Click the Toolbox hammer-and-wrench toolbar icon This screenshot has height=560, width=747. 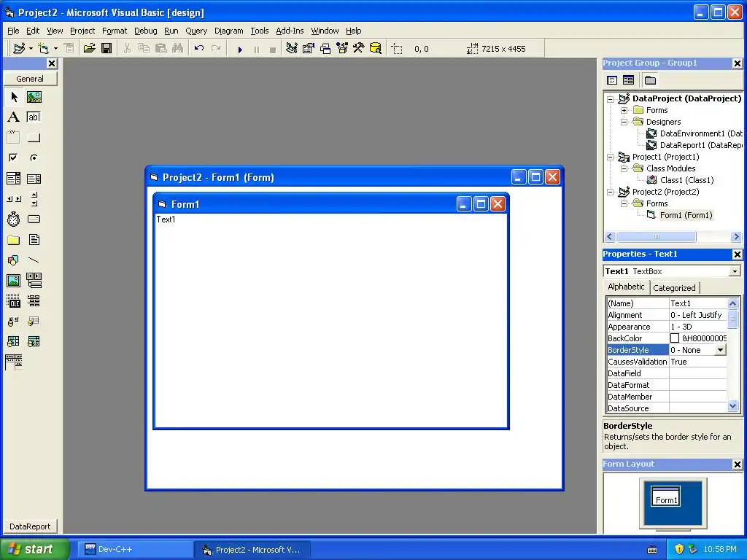pos(358,49)
